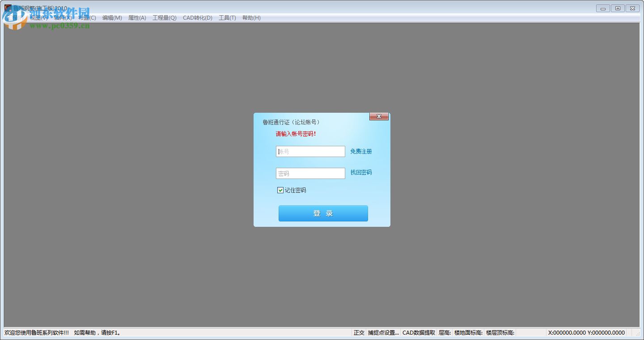
Task: Open the 属性(A) menu
Action: point(137,17)
